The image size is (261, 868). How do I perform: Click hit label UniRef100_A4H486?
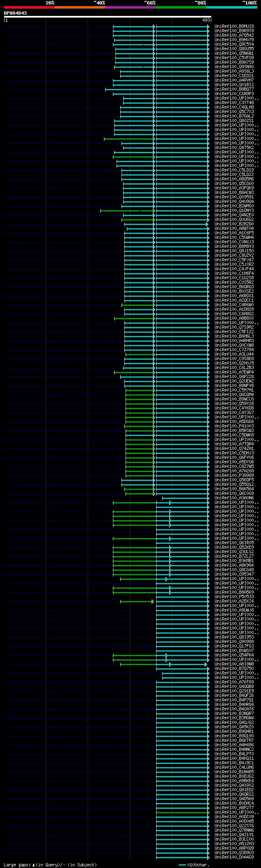click(234, 745)
